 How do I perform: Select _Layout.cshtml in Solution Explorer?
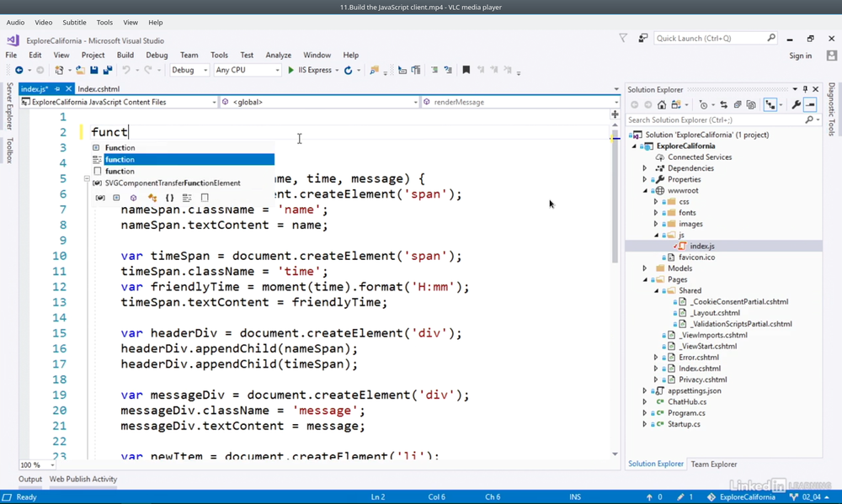[715, 313]
